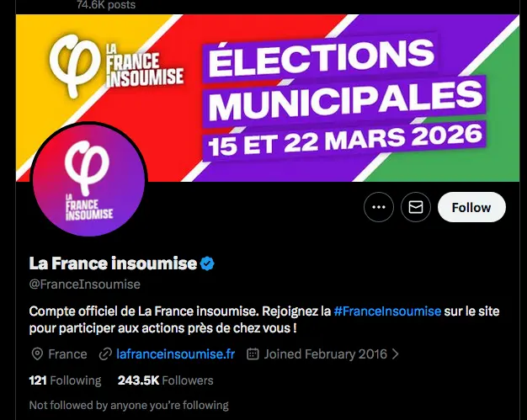The width and height of the screenshot is (527, 420).
Task: Open the round profile avatar picture
Action: click(x=88, y=181)
